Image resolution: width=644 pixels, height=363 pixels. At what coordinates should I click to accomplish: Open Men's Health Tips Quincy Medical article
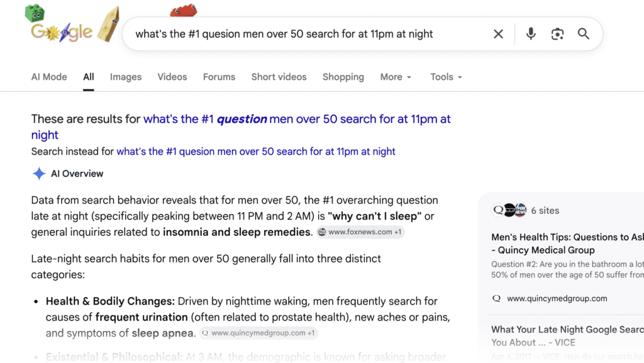567,243
